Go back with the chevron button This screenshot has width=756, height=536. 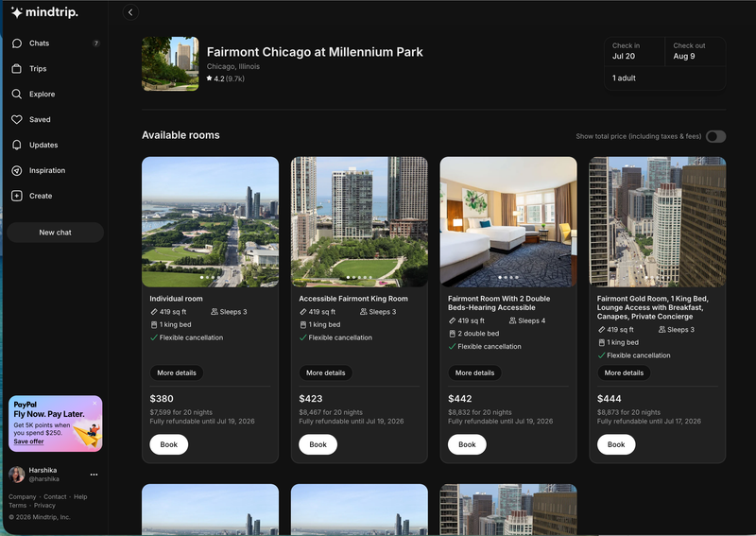[x=130, y=12]
